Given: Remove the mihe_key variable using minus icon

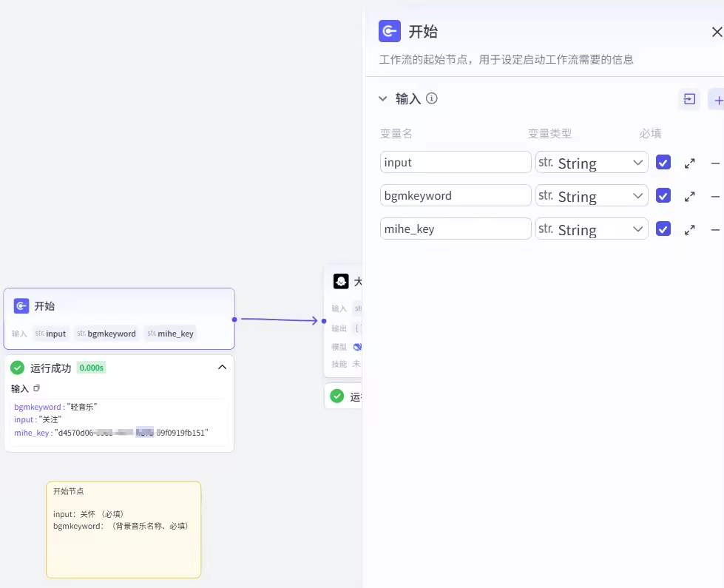Looking at the screenshot, I should (714, 230).
